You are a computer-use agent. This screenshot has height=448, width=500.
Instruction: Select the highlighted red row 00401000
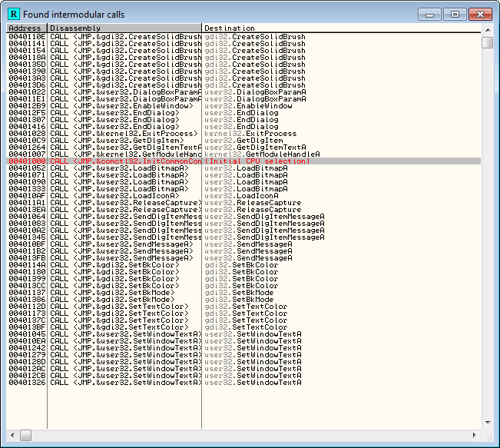[243, 161]
